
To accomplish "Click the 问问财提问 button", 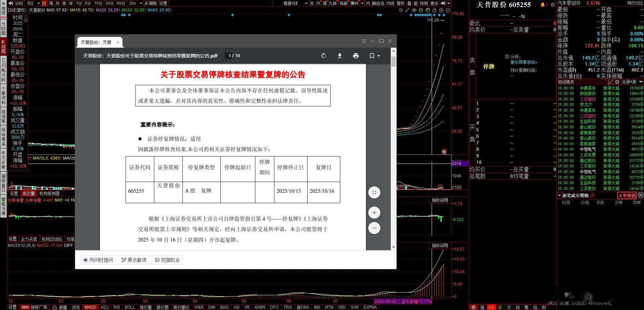I will pos(98,260).
